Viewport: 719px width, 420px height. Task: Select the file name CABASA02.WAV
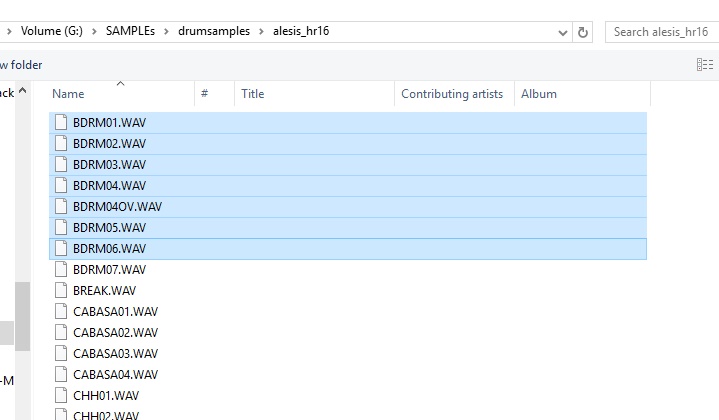116,333
